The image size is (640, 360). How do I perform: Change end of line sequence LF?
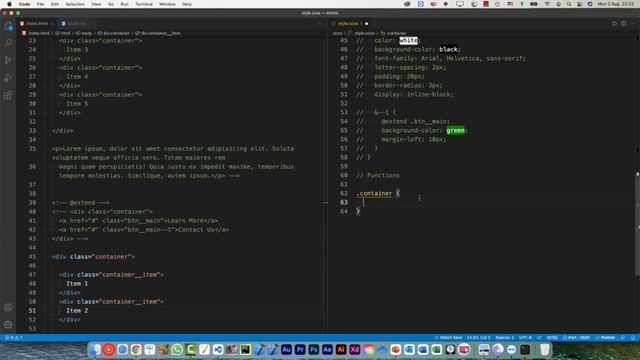pos(539,338)
